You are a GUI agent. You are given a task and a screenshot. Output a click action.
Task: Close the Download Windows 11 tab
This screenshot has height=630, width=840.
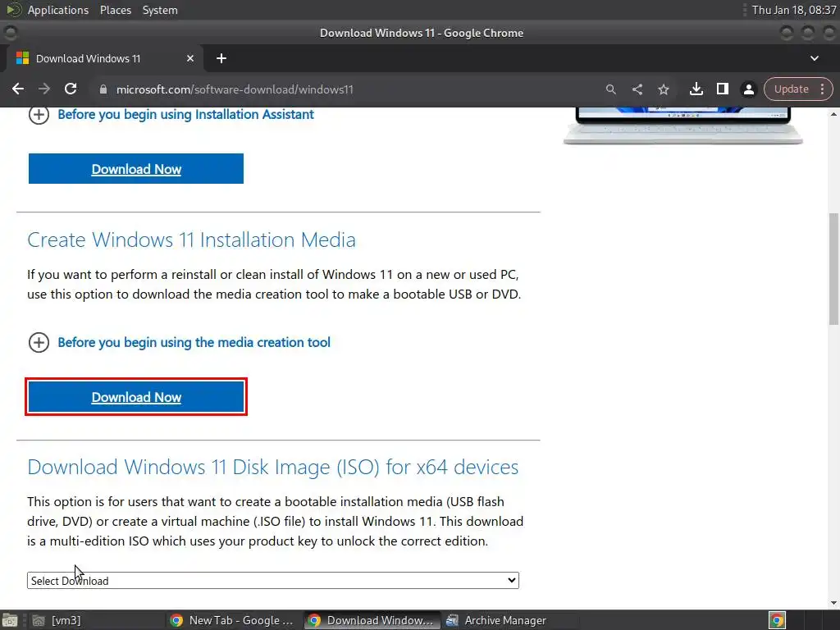(189, 58)
